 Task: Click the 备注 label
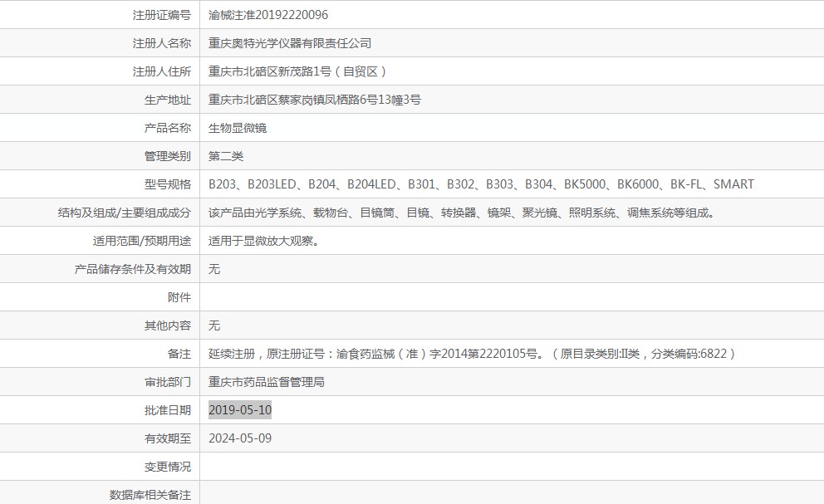[x=179, y=354]
